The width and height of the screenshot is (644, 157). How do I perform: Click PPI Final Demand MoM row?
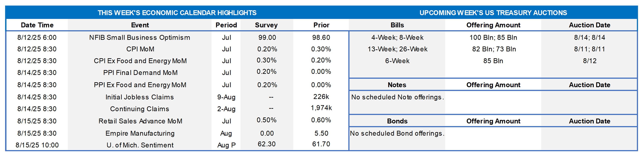coord(140,72)
